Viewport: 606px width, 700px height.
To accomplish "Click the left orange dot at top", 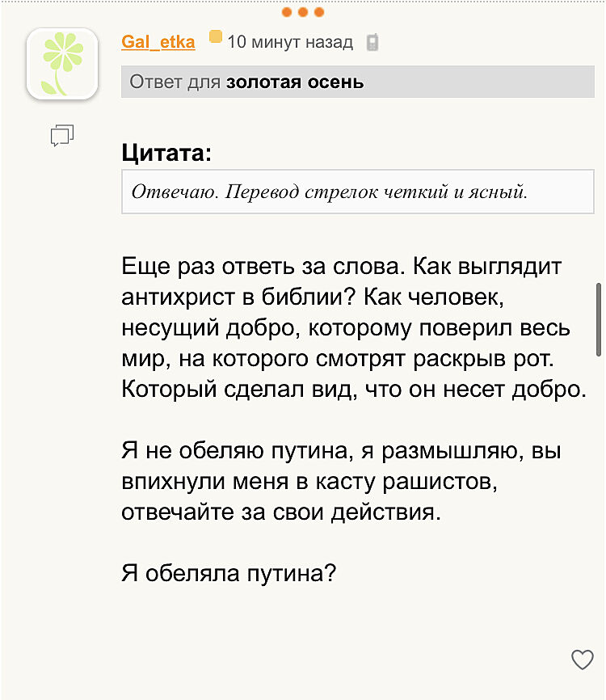I will point(287,12).
